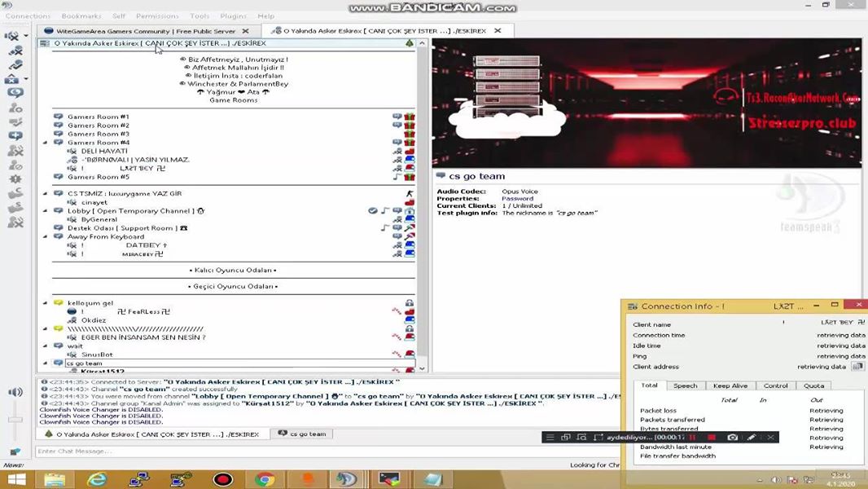The width and height of the screenshot is (868, 489).
Task: Click the gift icon on Gamers Room #1 row
Action: pos(409,117)
